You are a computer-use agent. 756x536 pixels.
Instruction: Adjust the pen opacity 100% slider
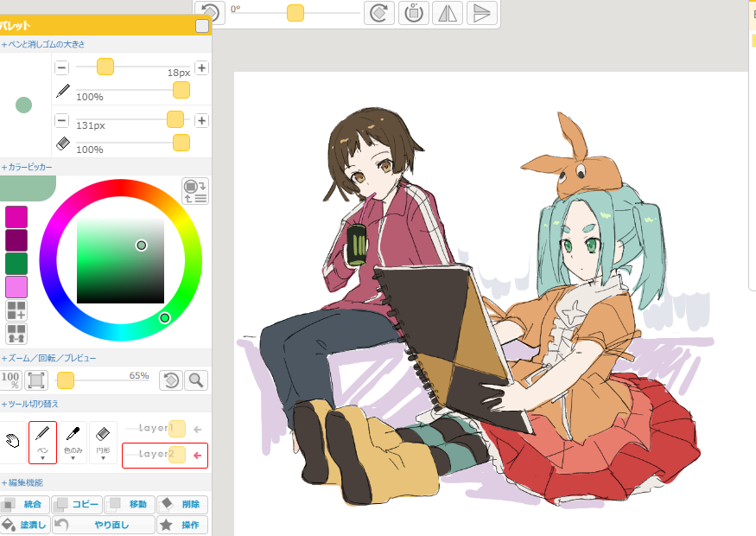click(181, 90)
